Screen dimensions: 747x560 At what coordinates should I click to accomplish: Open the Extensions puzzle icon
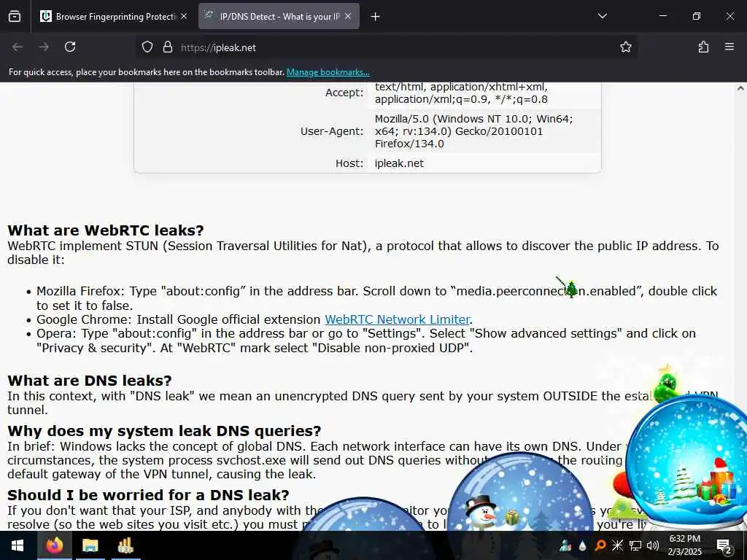click(704, 47)
